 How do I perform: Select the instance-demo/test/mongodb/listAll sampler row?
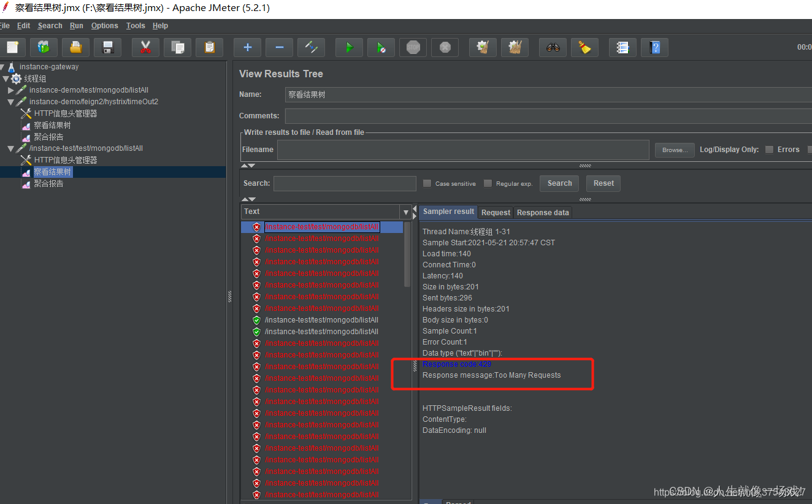(89, 90)
